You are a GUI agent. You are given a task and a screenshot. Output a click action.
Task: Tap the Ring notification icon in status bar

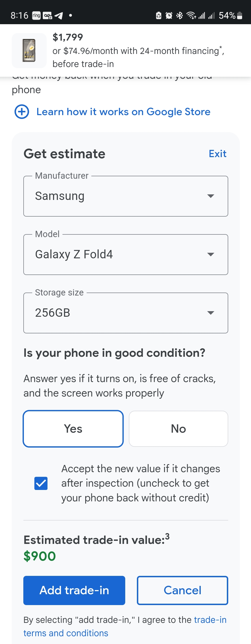[x=36, y=16]
